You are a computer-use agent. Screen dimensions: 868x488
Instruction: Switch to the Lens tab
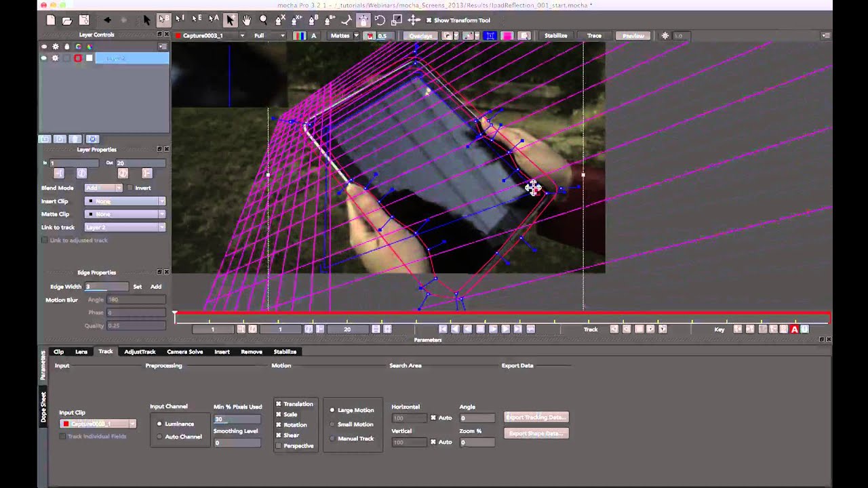point(81,352)
